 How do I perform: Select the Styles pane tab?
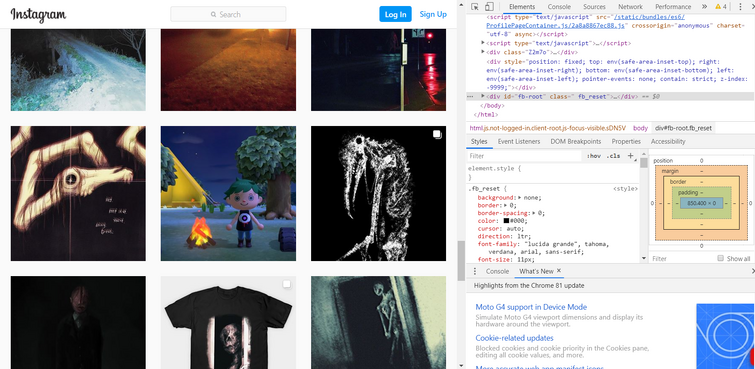click(479, 141)
